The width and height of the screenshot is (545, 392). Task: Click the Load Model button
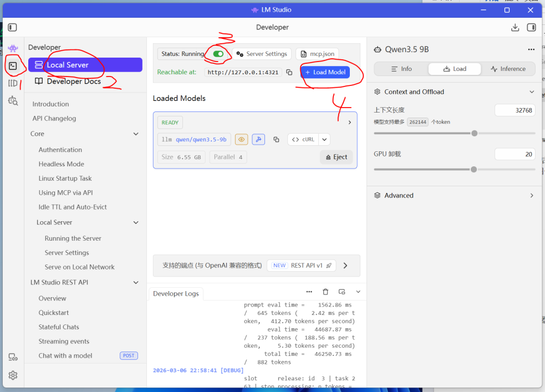click(325, 72)
